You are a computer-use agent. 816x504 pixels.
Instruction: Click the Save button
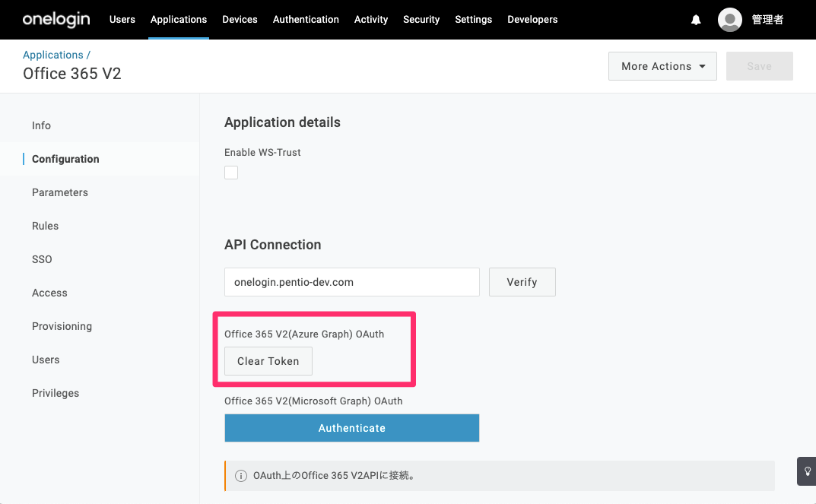pos(759,66)
